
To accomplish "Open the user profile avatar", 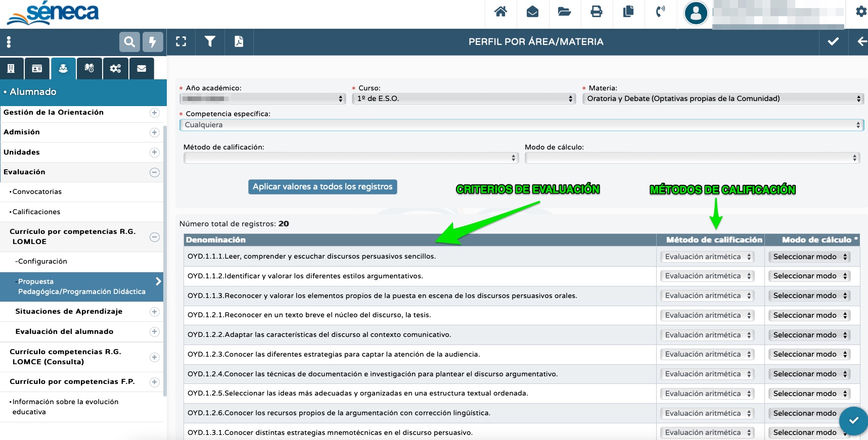I will 696,13.
